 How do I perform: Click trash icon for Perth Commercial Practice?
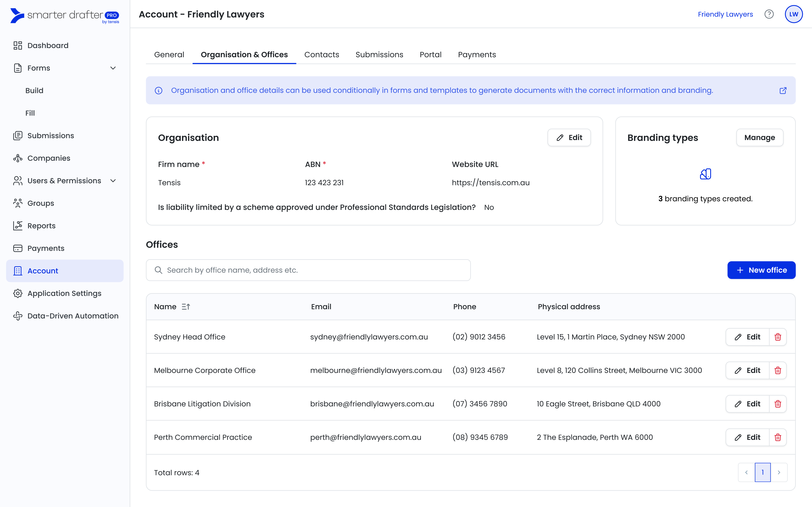(777, 437)
